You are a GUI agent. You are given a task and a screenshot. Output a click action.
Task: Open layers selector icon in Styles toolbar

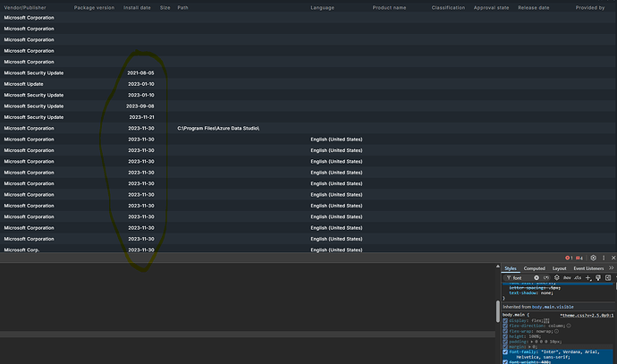557,278
